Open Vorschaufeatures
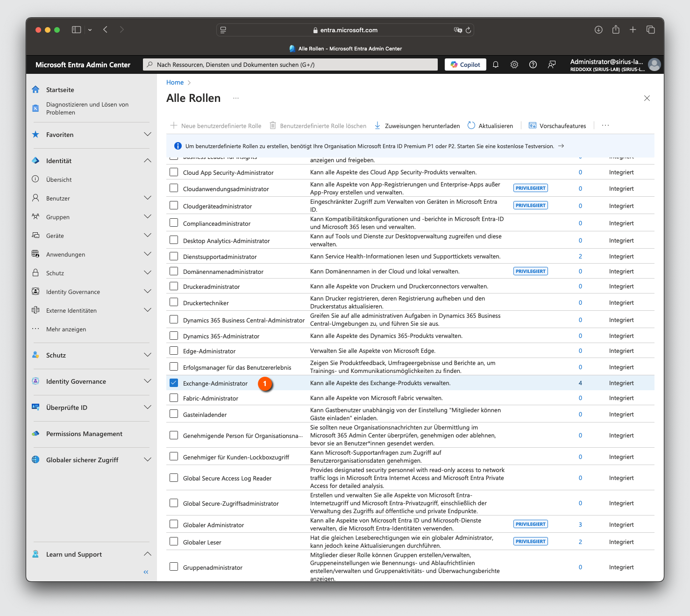Screen dimensions: 690x616 click(x=557, y=126)
